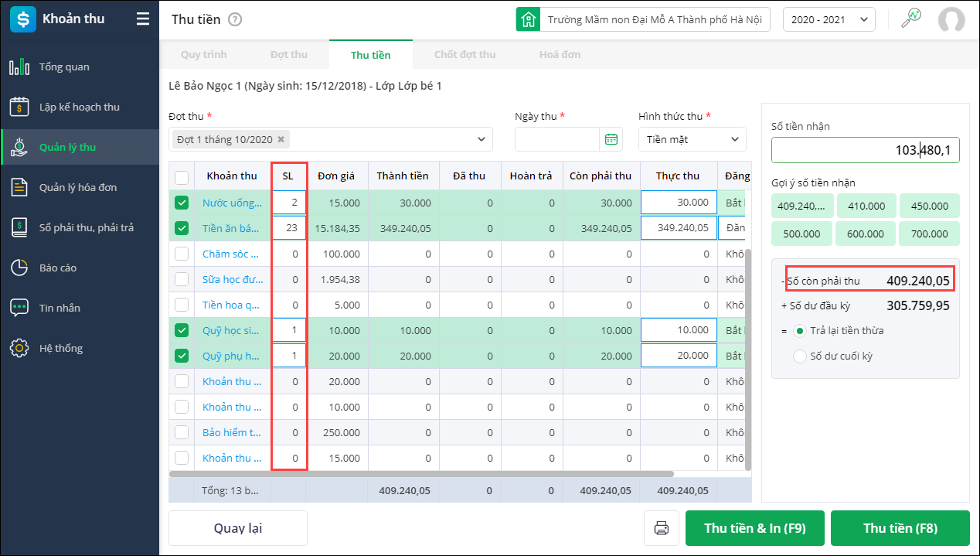Click the printer icon
Viewport: 980px width, 556px height.
click(662, 528)
